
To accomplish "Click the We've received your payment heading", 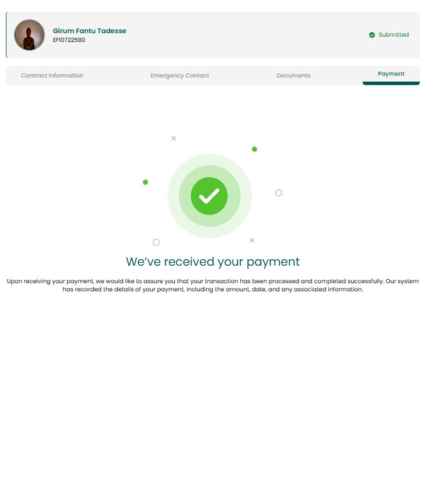I will click(x=213, y=262).
